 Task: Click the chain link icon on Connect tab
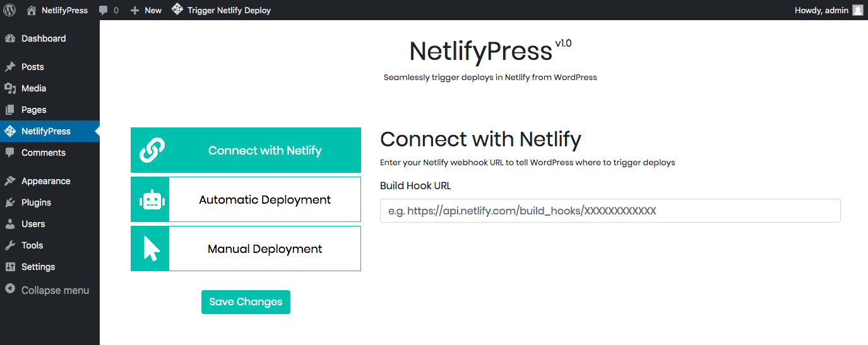coord(151,150)
